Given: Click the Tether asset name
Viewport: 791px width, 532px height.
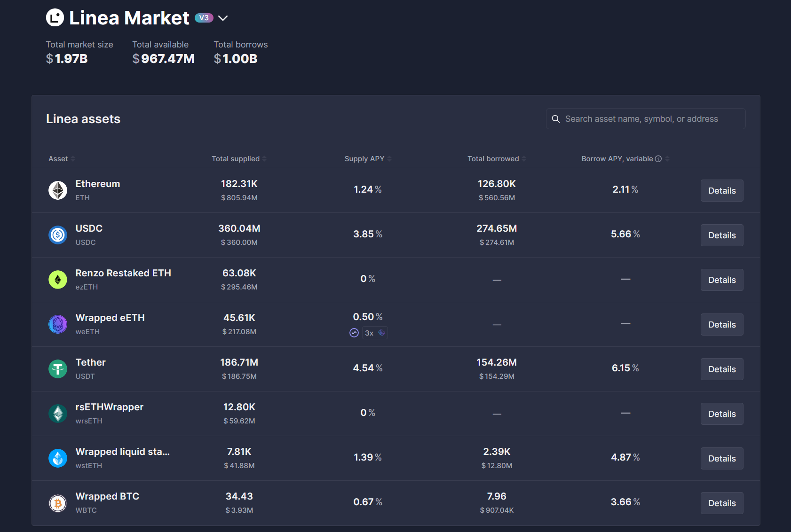Looking at the screenshot, I should point(91,362).
